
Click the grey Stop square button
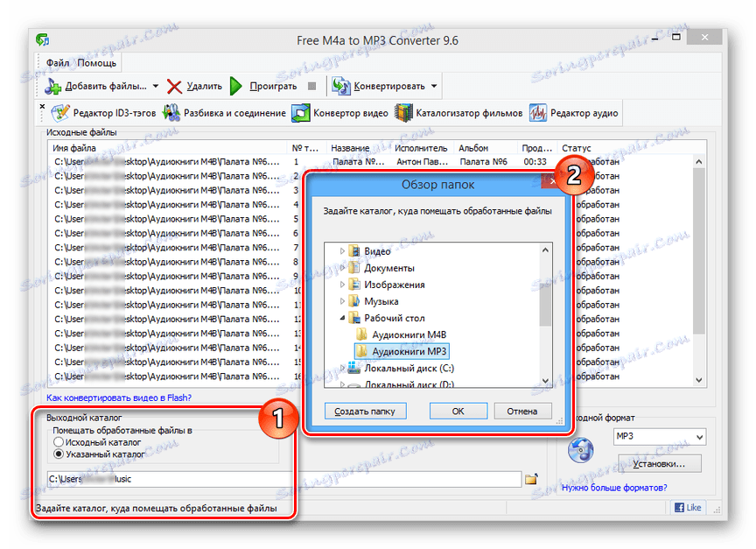tap(312, 87)
